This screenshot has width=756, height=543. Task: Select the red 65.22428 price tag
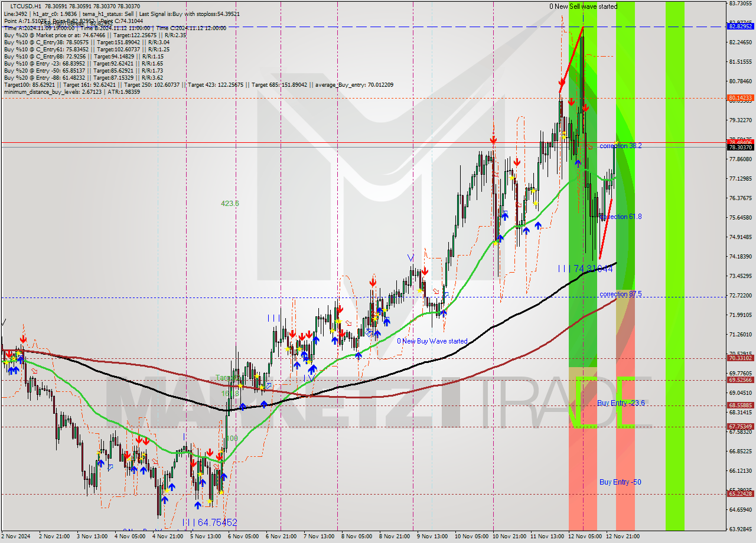741,494
